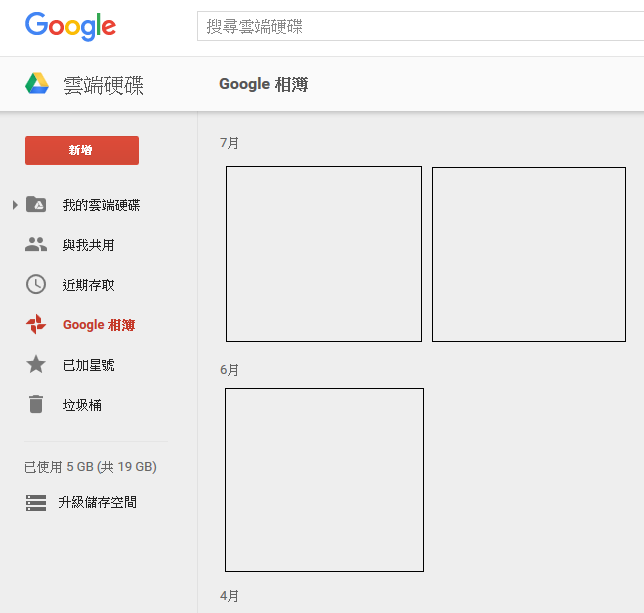This screenshot has height=613, width=644.
Task: Click the 升級儲存空間 storage icon
Action: pos(36,503)
